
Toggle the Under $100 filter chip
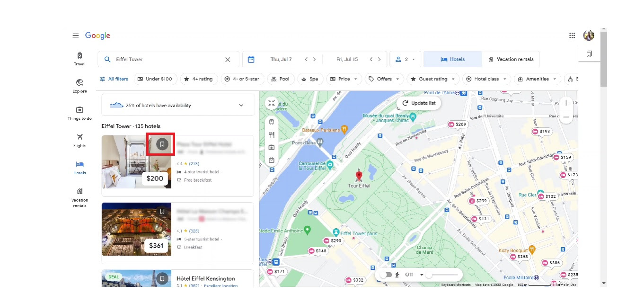155,79
